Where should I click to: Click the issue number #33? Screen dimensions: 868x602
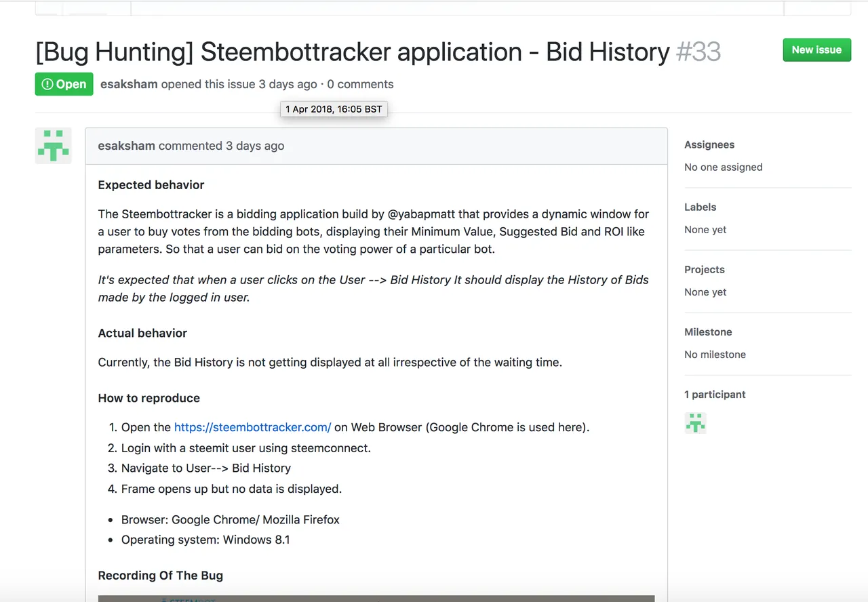[x=698, y=52]
